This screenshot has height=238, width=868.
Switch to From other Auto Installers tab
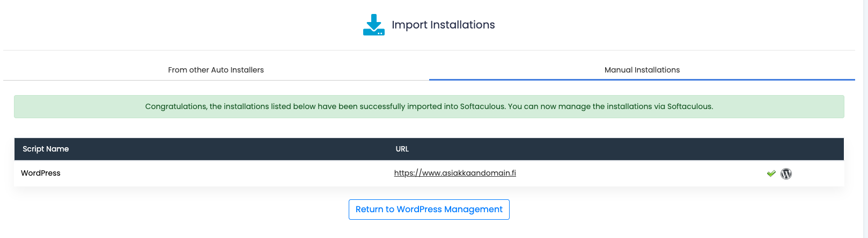pos(216,70)
